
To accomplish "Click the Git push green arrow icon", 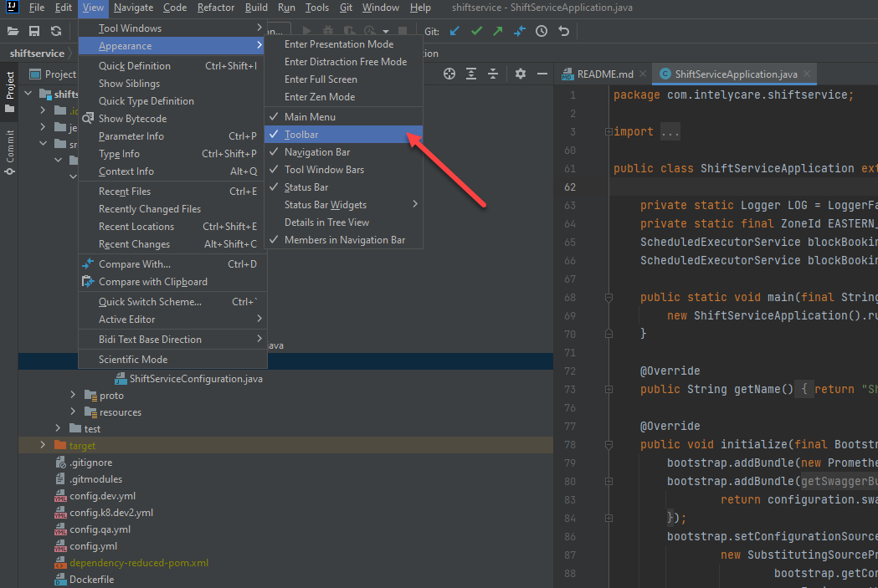I will [x=498, y=31].
